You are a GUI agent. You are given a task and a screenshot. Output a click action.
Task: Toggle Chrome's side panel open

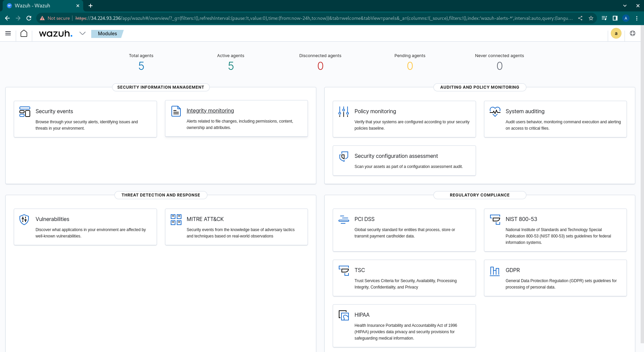click(615, 18)
